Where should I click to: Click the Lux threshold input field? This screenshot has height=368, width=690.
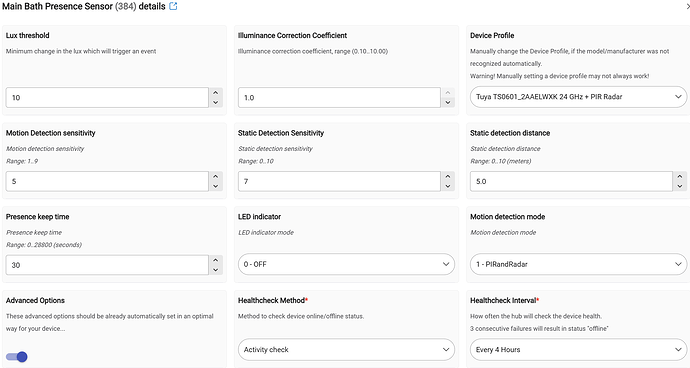107,97
